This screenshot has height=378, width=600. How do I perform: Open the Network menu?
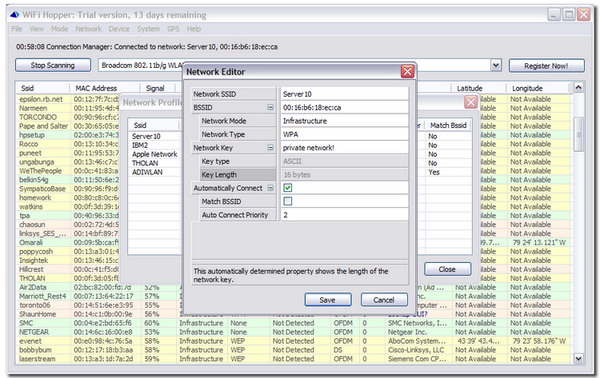pyautogui.click(x=88, y=29)
